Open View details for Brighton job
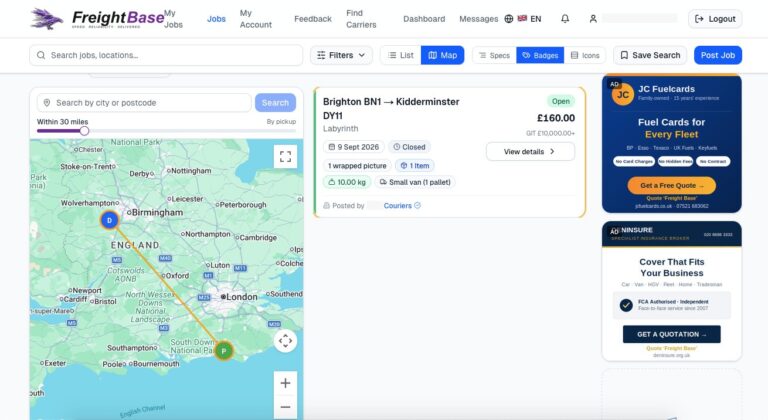Viewport: 768px width, 420px height. tap(530, 151)
